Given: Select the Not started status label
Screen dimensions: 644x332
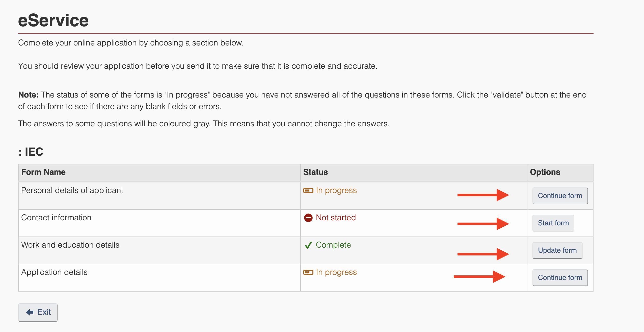Looking at the screenshot, I should 336,218.
